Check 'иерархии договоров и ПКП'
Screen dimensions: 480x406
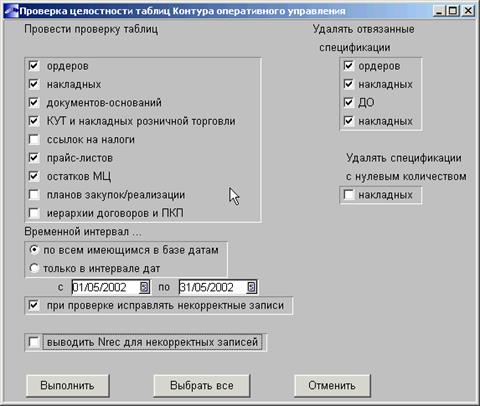coord(34,213)
